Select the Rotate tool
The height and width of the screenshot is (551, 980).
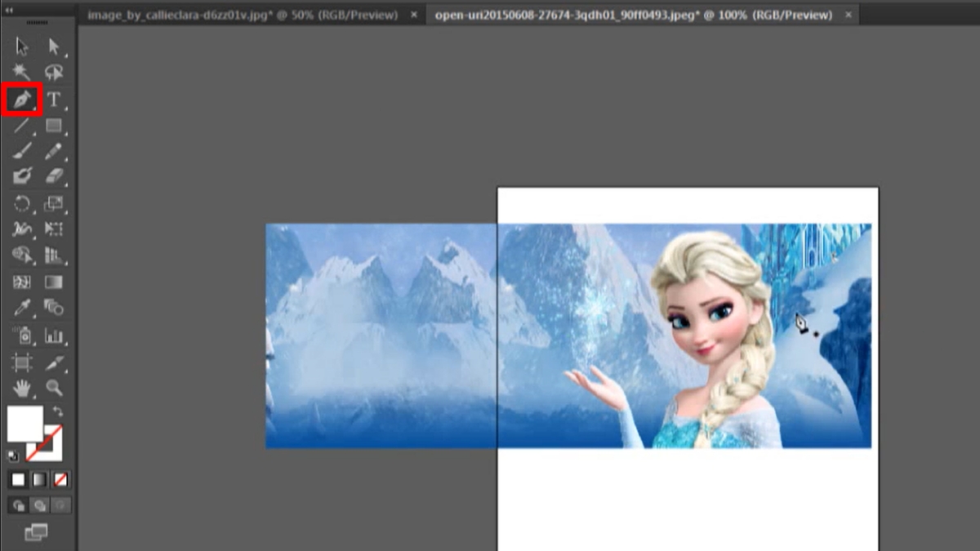tap(22, 204)
